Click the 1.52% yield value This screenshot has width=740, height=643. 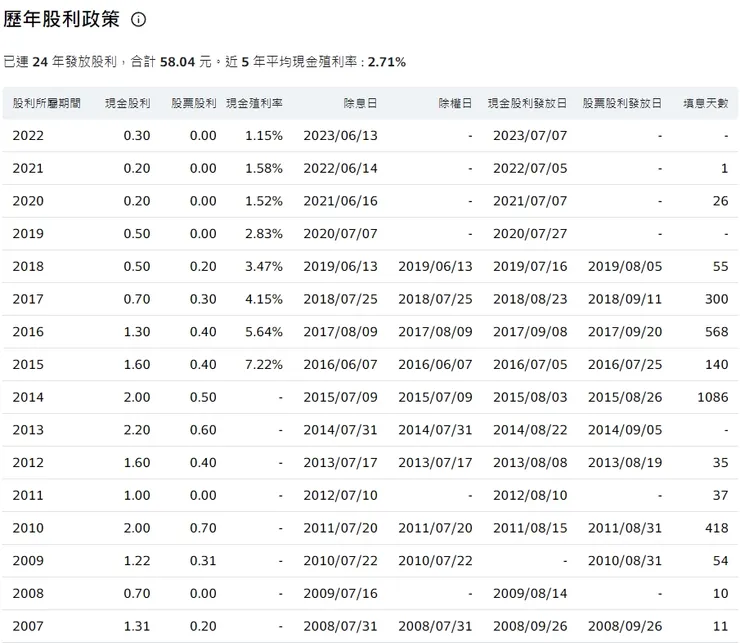(x=264, y=201)
